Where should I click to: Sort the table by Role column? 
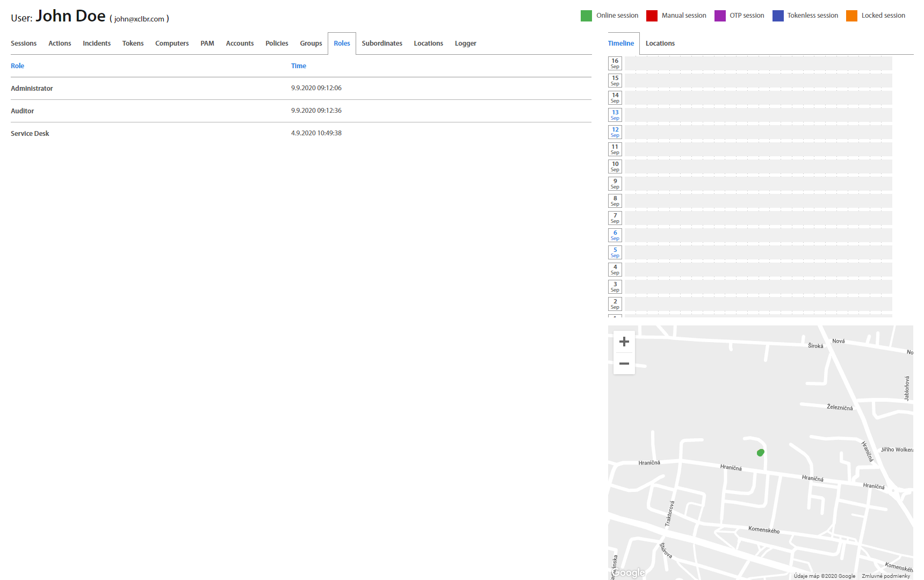click(18, 66)
